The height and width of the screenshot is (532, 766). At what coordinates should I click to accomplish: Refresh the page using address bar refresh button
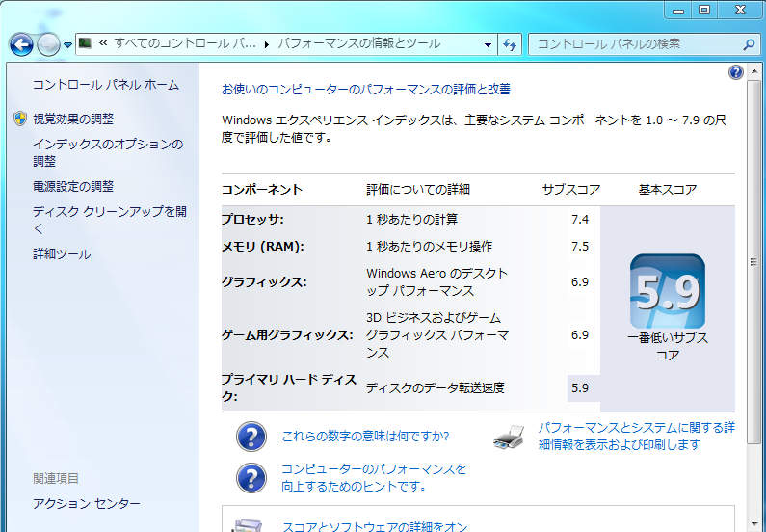click(510, 44)
